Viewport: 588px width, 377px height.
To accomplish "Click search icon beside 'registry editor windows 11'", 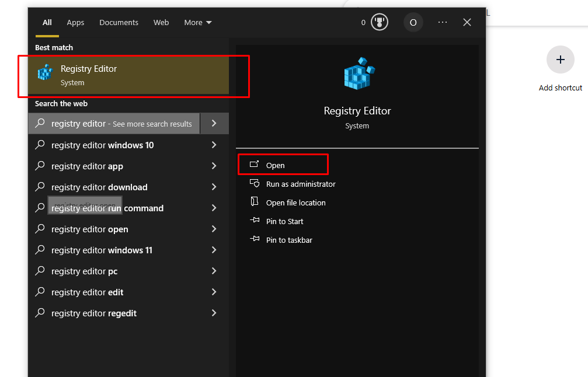I will point(40,250).
